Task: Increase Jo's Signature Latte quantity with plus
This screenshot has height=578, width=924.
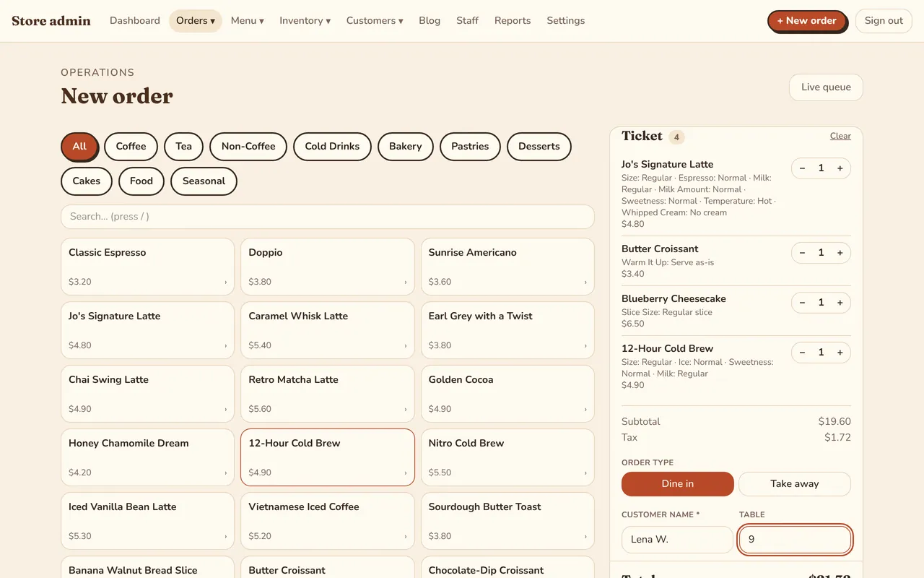Action: tap(840, 168)
